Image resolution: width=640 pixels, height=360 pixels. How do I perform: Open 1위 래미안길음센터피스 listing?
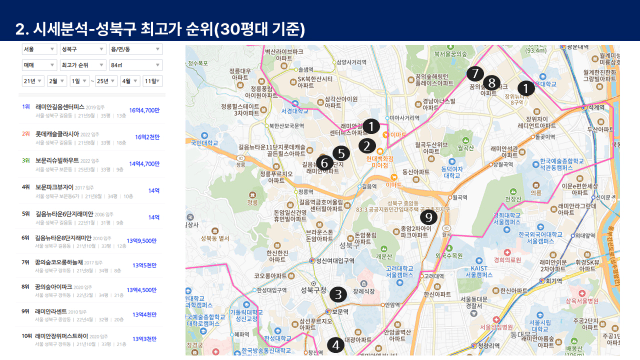[91, 111]
